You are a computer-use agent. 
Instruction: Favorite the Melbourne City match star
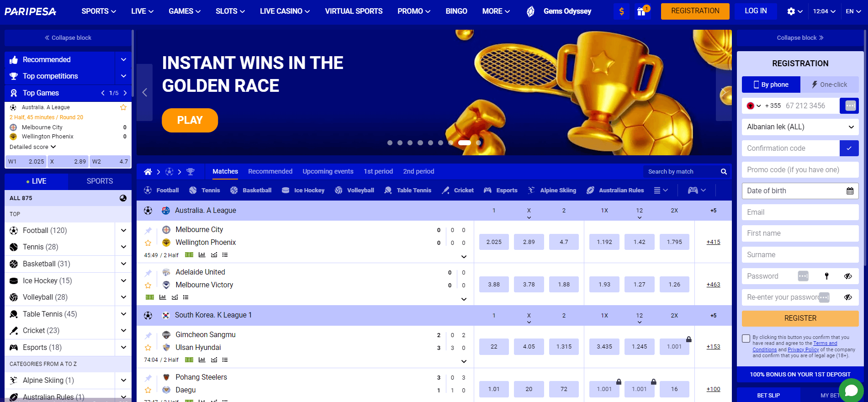[148, 243]
